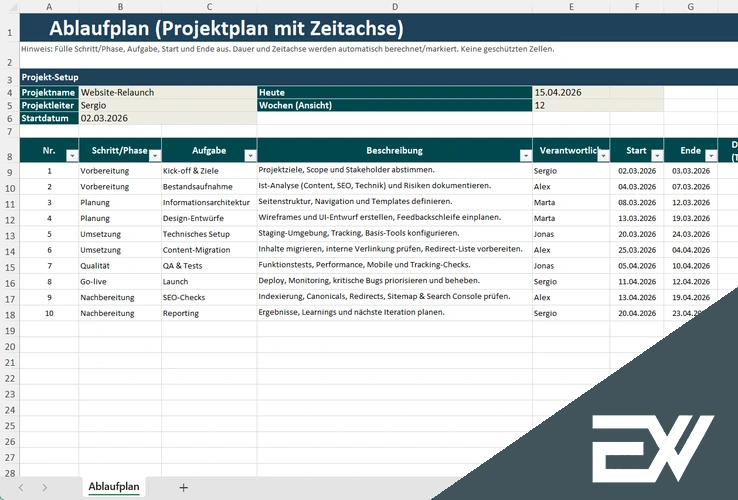The image size is (738, 500).
Task: Select the Bestandsaufnahme task cell
Action: (x=209, y=186)
